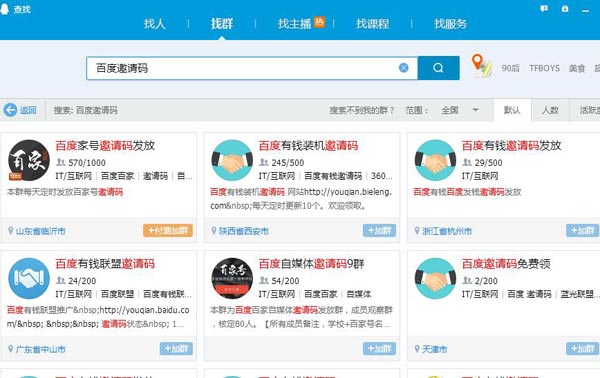Viewport: 600px width, 378px height.
Task: Open 百度家号邀请码发放 group avatar
Action: point(29,160)
